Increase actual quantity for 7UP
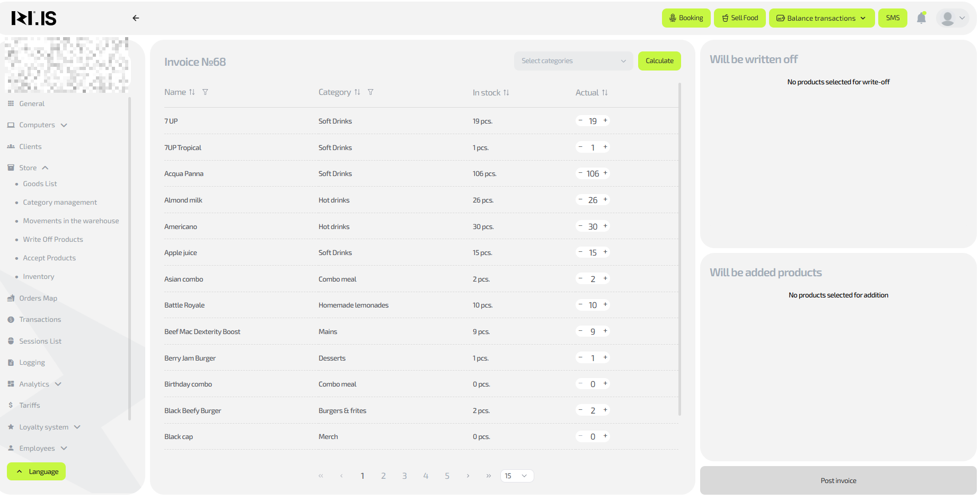980x500 pixels. click(x=605, y=120)
